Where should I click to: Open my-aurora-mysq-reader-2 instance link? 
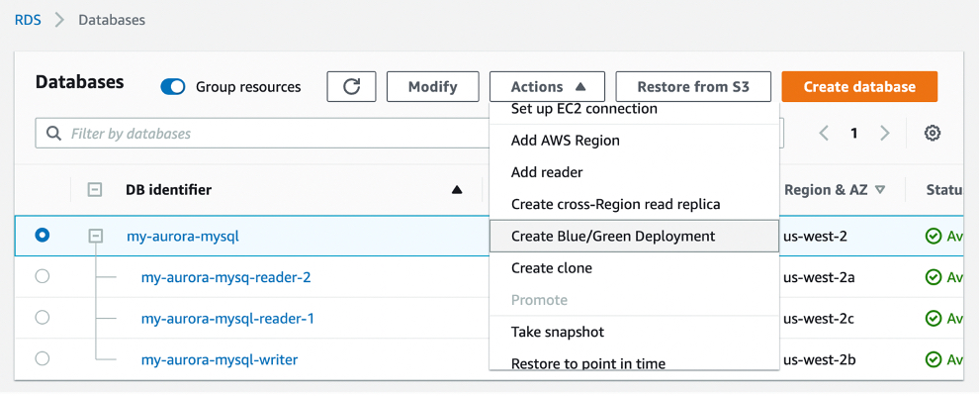pyautogui.click(x=225, y=277)
